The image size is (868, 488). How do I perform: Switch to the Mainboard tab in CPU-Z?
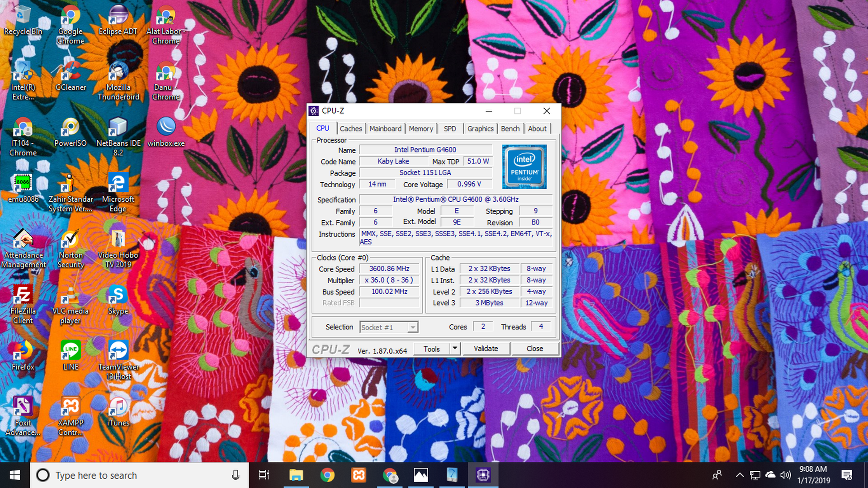click(x=385, y=128)
